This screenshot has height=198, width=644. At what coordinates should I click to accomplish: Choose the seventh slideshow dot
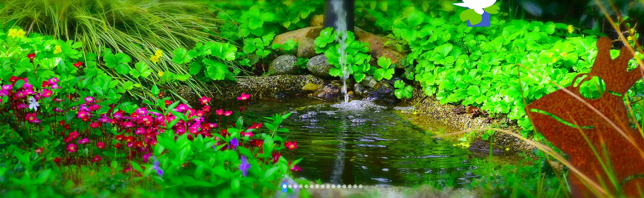coord(317,186)
